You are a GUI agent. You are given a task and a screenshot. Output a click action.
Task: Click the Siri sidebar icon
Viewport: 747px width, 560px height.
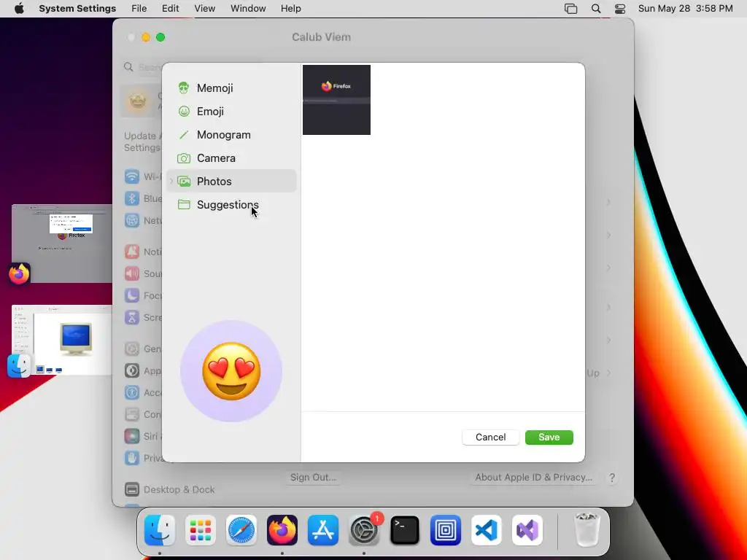pos(132,436)
